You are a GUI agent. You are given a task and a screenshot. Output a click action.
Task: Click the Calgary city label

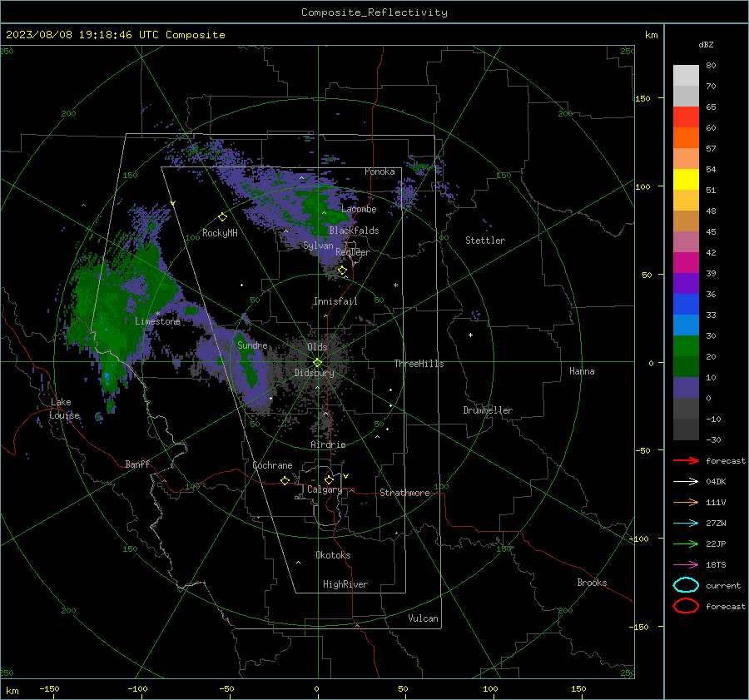coord(325,489)
